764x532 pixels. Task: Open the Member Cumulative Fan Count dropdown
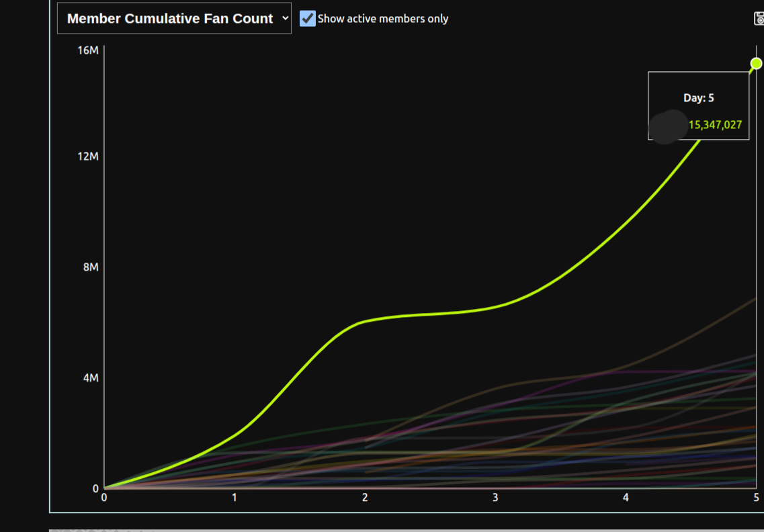point(174,19)
